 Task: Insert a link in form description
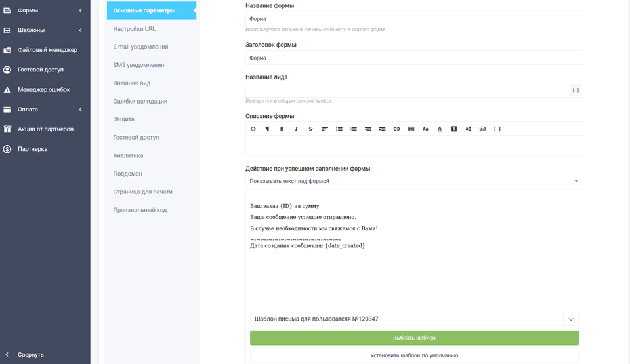396,129
